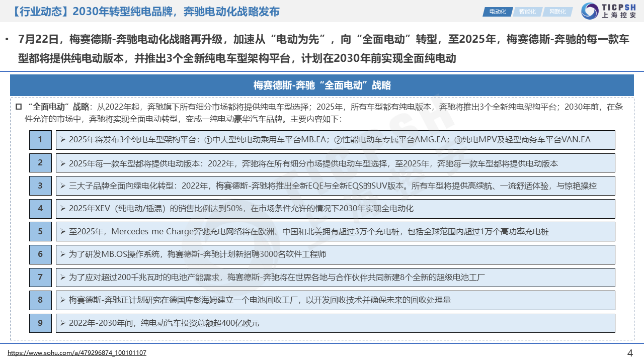Click arrow bullet of the 400亿欧元 row
Viewport: 644px width, 362px height.
(x=63, y=323)
